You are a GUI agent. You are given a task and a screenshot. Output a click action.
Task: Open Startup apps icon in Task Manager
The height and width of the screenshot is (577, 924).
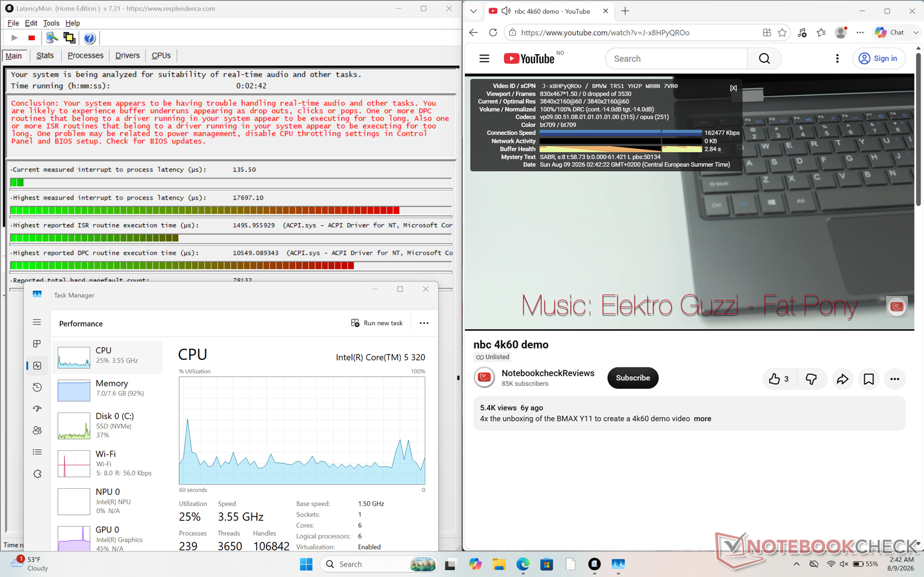pos(37,409)
